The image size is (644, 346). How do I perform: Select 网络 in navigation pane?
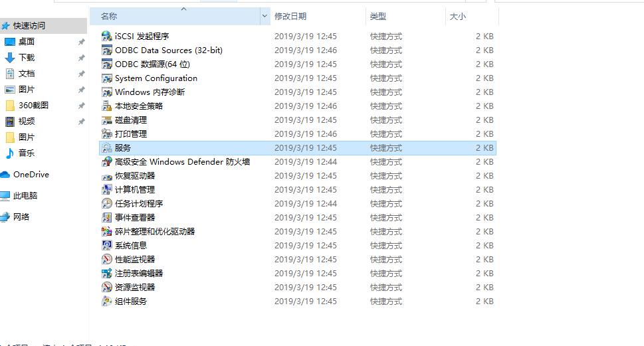point(21,217)
